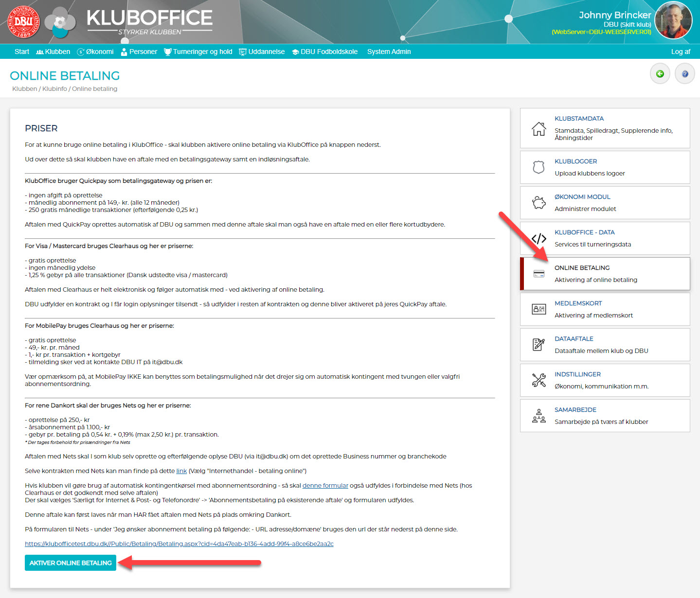Click Log af to sign out
Viewport: 700px width, 598px height.
(681, 52)
